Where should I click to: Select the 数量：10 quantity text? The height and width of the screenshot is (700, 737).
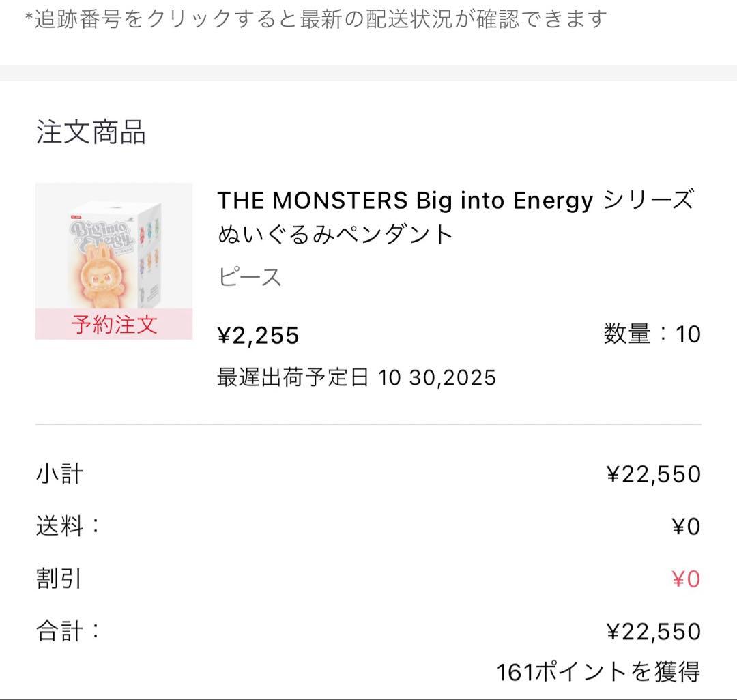click(x=652, y=334)
